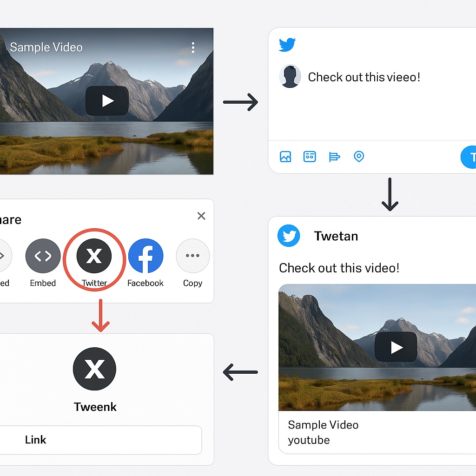The height and width of the screenshot is (476, 476).
Task: Play the Sample Video in the player
Action: (107, 101)
